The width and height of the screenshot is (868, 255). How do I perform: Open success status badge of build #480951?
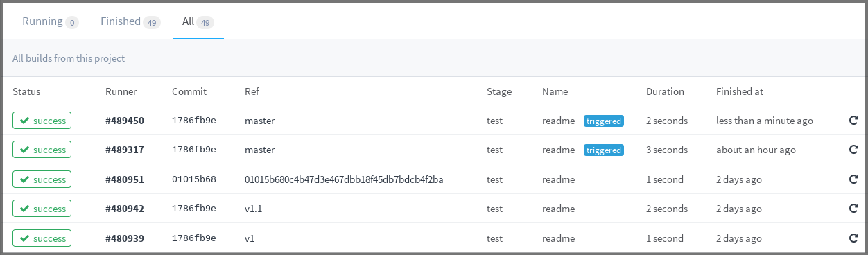pos(42,179)
